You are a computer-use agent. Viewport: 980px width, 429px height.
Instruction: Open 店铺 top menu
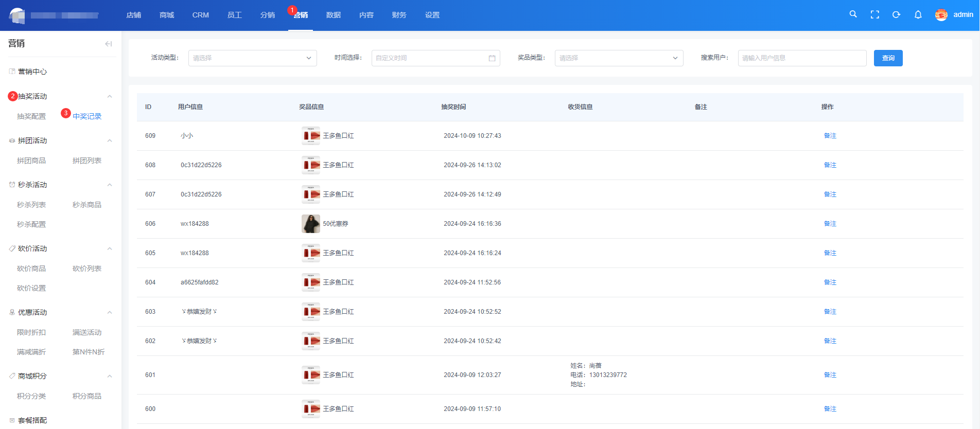[134, 15]
